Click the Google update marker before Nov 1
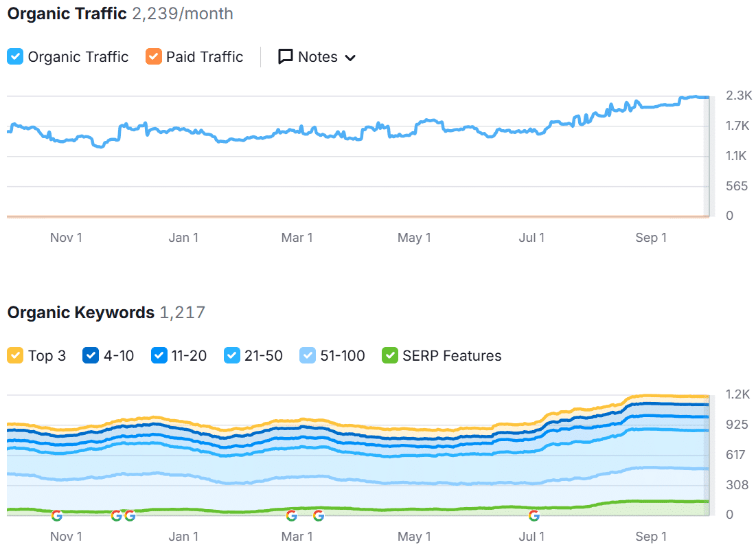Image resolution: width=756 pixels, height=549 pixels. [x=57, y=515]
